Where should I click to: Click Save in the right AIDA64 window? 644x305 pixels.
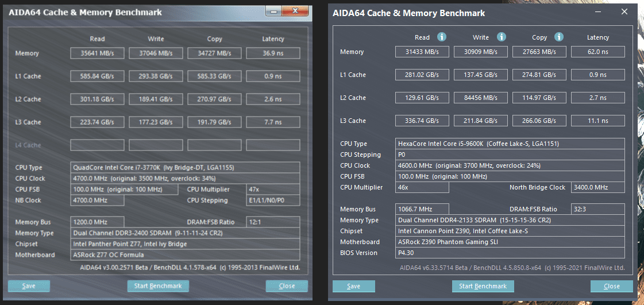pyautogui.click(x=354, y=286)
